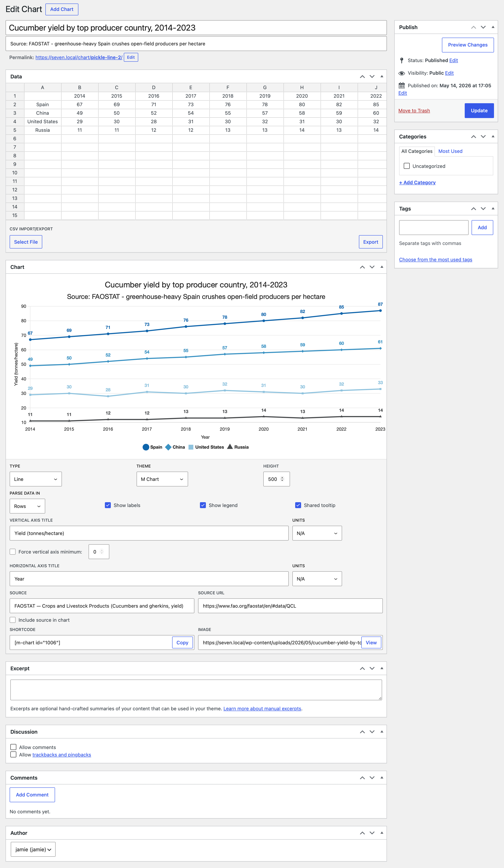Open the Theme dropdown showing M Chart

(162, 479)
